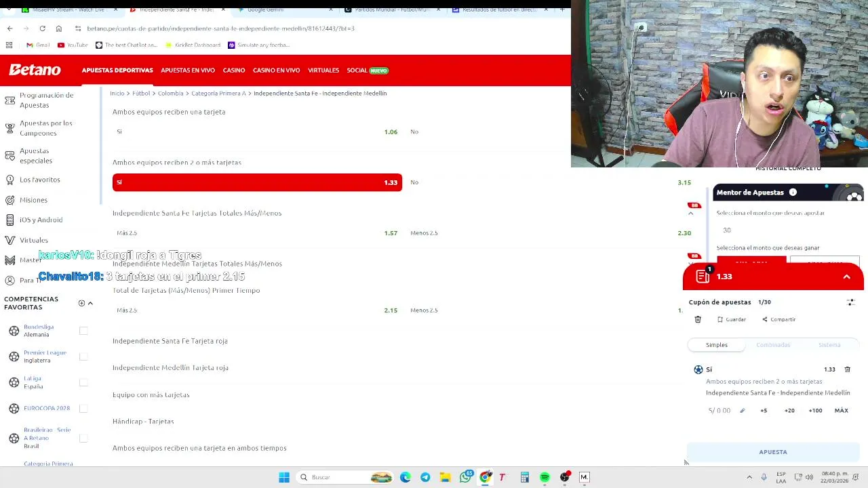Open the Misiones target icon
868x488 pixels.
[x=9, y=200]
